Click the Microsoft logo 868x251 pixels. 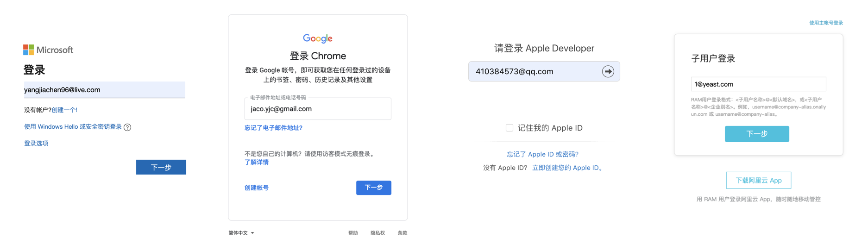pyautogui.click(x=48, y=50)
